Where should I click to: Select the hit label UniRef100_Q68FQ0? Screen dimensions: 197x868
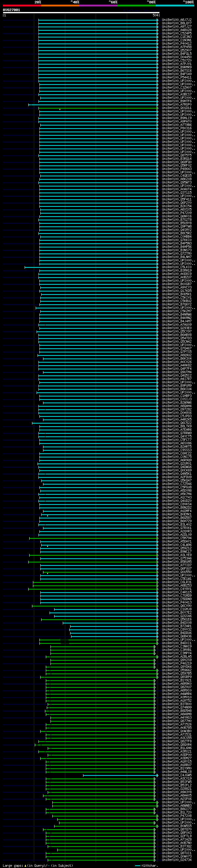pos(177,162)
